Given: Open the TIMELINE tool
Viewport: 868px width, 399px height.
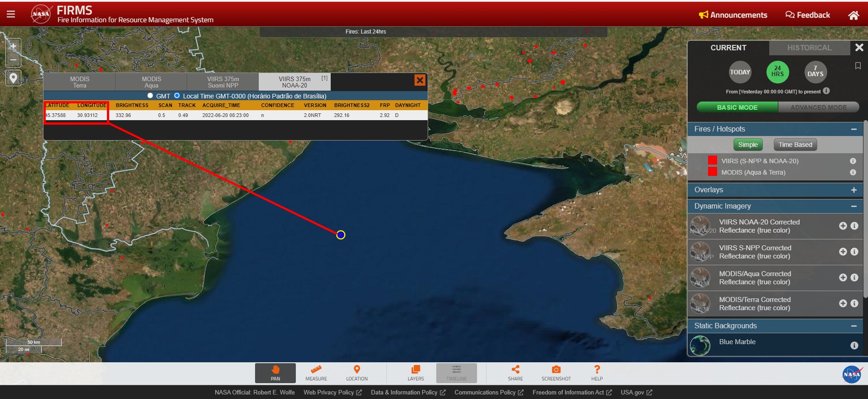Looking at the screenshot, I should (x=457, y=373).
